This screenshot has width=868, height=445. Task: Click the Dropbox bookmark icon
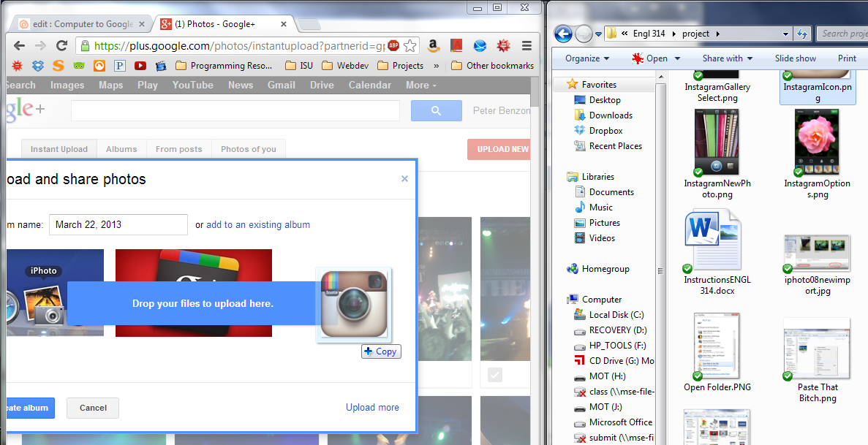click(x=37, y=65)
